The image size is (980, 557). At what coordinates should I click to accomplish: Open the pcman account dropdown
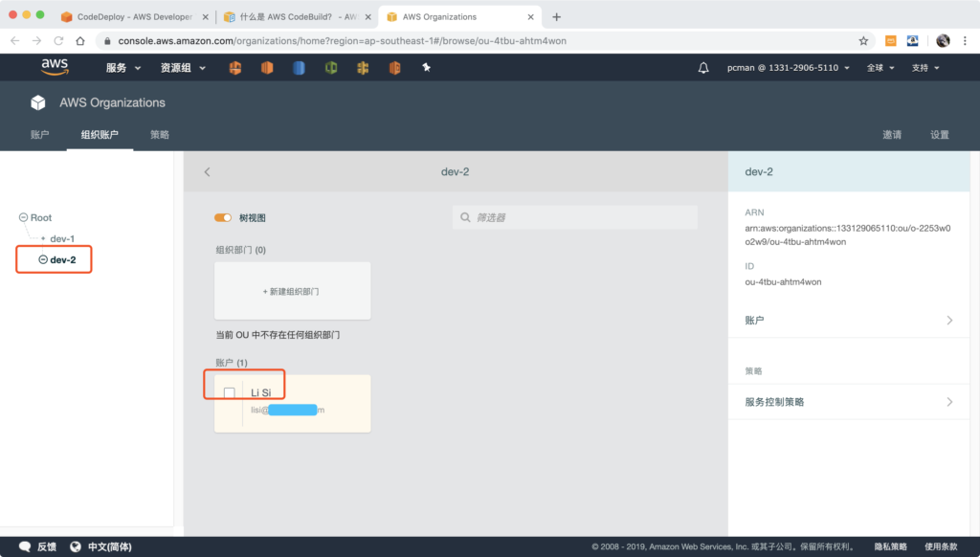tap(789, 68)
